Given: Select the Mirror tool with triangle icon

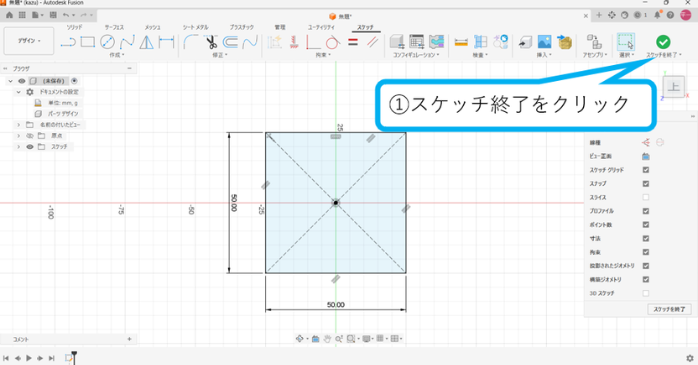Looking at the screenshot, I should 146,42.
